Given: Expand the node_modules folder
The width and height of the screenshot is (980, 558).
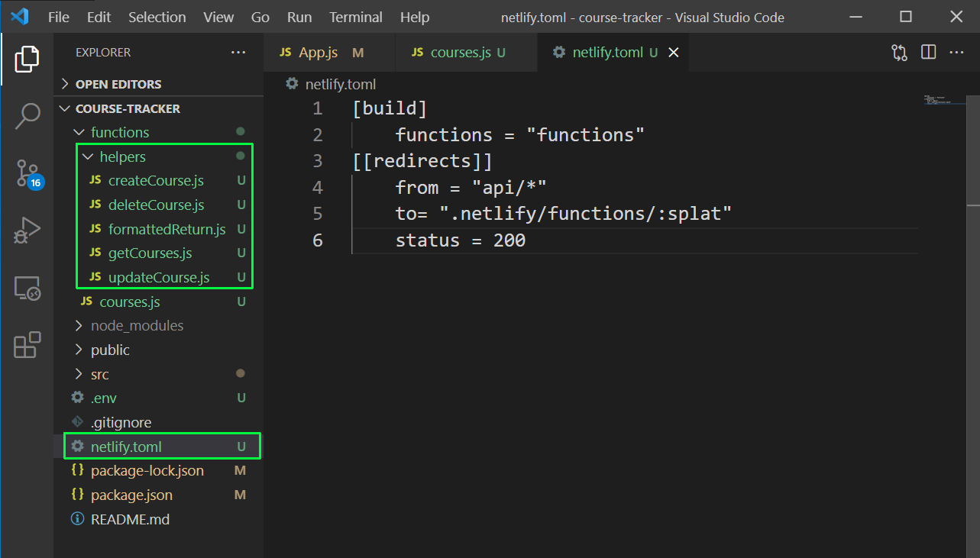Looking at the screenshot, I should tap(79, 326).
